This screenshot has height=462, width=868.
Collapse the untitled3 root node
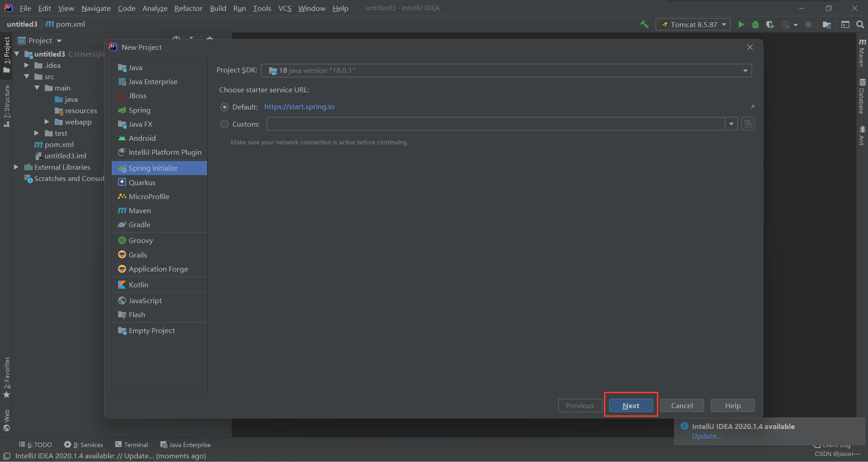click(x=17, y=54)
